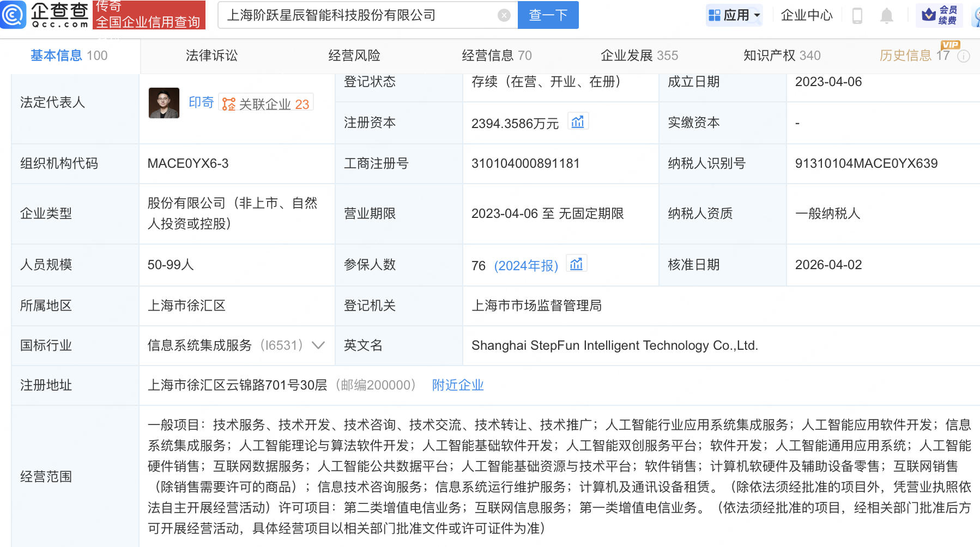Open the 参保人数 trend chart icon
The height and width of the screenshot is (547, 980).
click(577, 263)
